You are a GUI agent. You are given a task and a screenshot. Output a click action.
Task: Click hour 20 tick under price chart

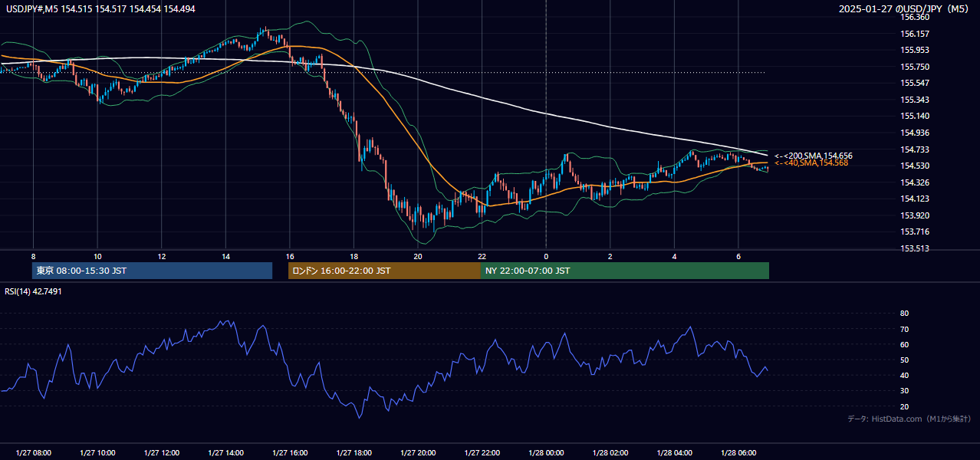coord(418,256)
